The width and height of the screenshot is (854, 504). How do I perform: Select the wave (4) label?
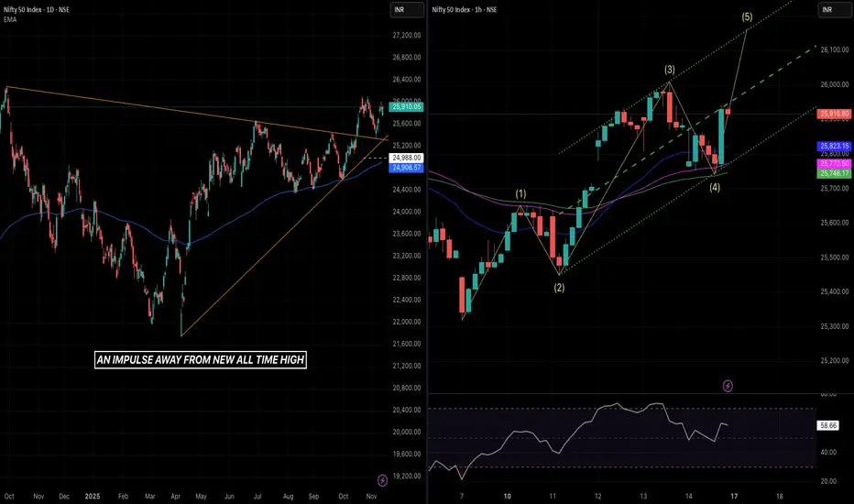point(715,188)
